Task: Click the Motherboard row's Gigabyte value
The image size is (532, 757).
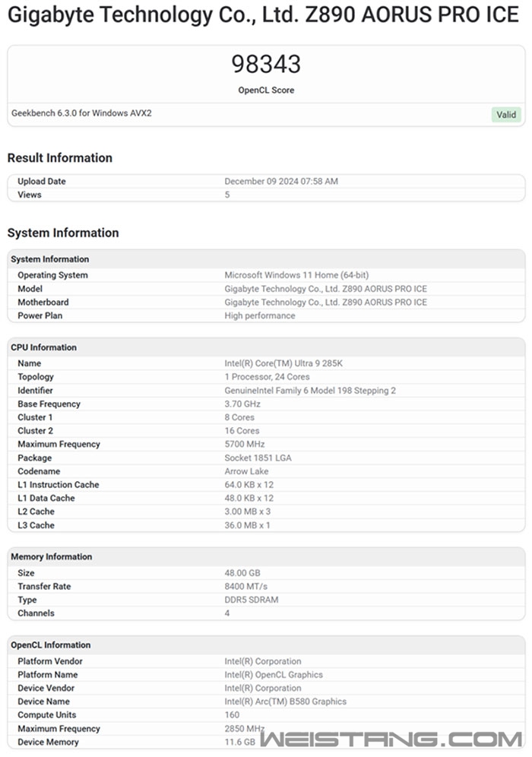Action: [326, 302]
